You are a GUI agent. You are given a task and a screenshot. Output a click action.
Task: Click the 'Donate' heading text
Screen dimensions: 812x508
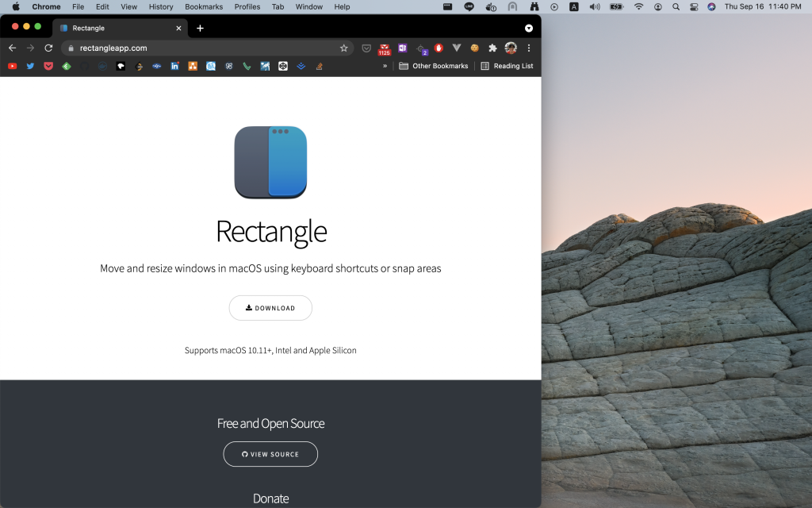(271, 498)
